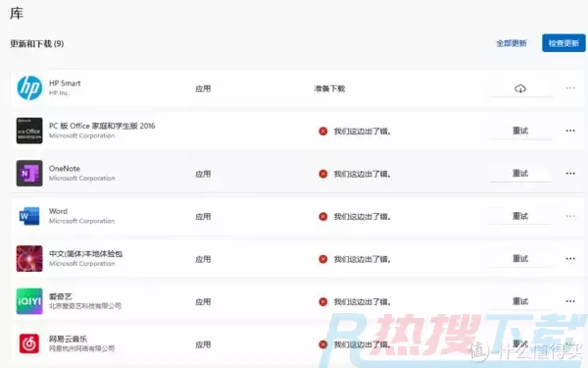Open the OneNote app icon
The width and height of the screenshot is (588, 368).
(29, 174)
